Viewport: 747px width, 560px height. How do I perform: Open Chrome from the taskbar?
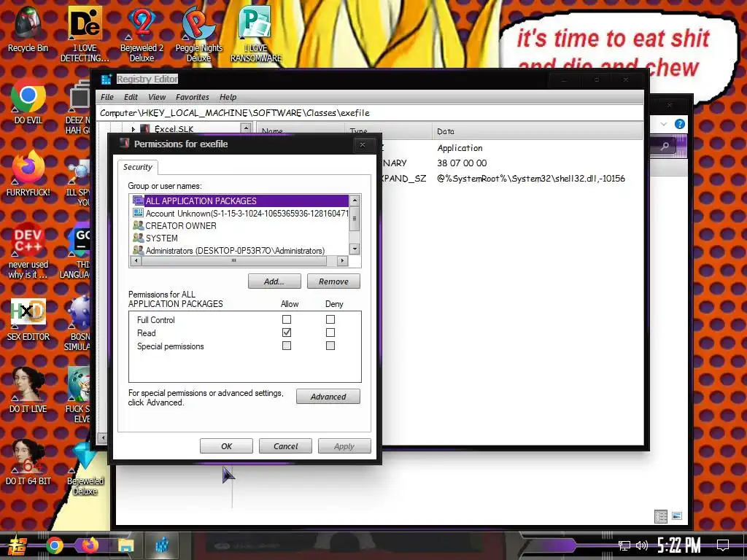click(54, 545)
